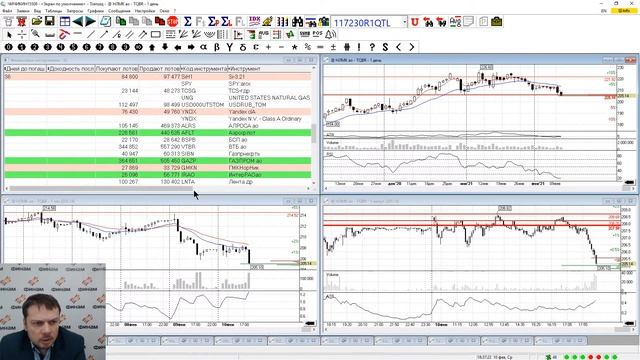Open the Графики menu
Image resolution: width=640 pixels, height=360 pixels.
tap(96, 11)
